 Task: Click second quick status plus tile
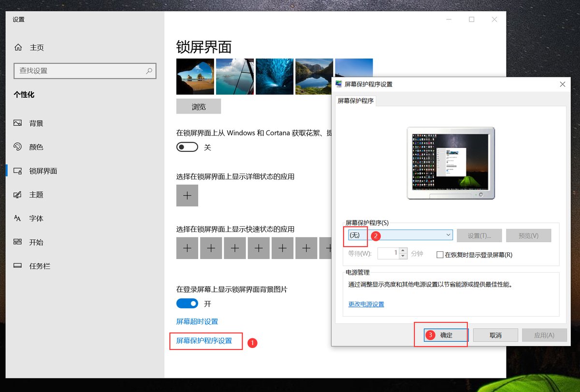(x=211, y=248)
